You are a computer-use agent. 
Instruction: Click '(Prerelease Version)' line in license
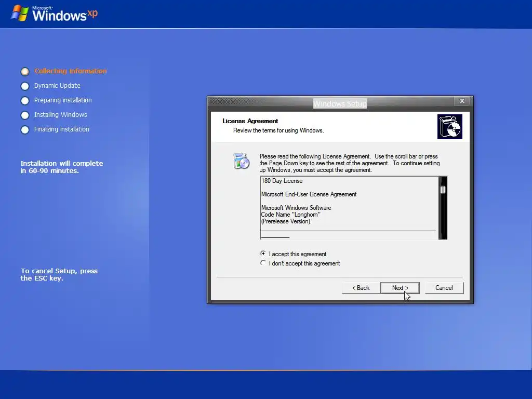286,221
